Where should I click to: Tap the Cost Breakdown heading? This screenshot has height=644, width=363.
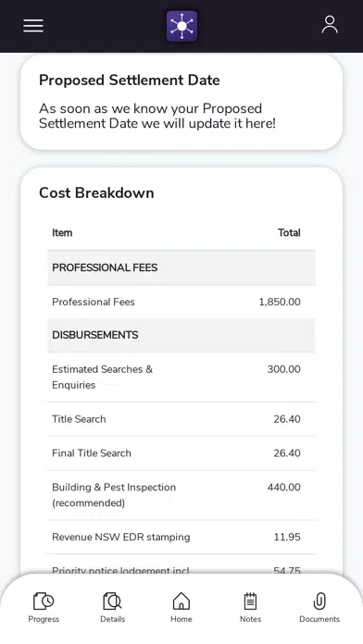[x=96, y=192]
